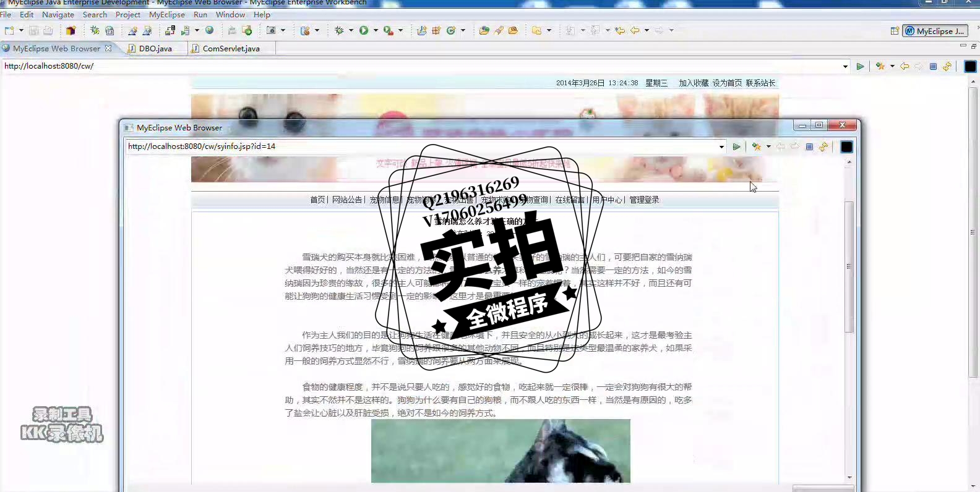980x492 pixels.
Task: Click the Refresh icon in popup browser
Action: pyautogui.click(x=823, y=146)
